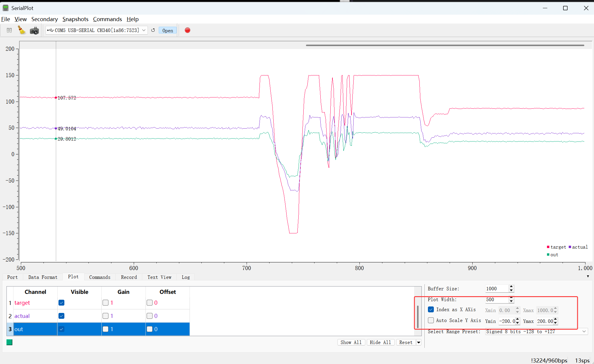Open the Commands menu

point(107,19)
